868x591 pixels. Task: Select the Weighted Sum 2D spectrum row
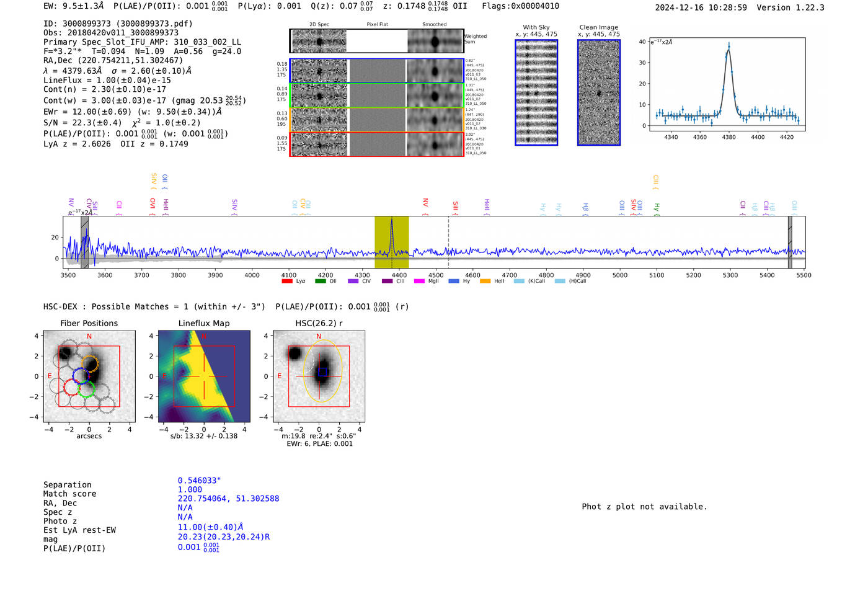coord(377,41)
